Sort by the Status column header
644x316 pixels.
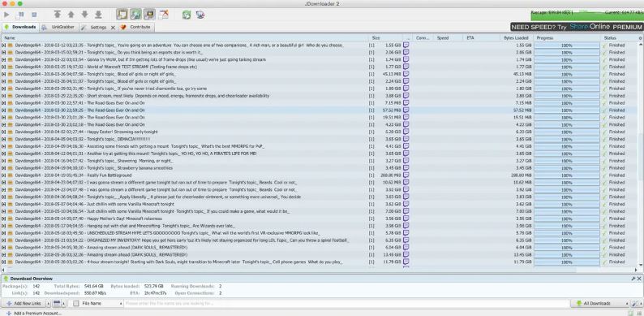[618, 38]
